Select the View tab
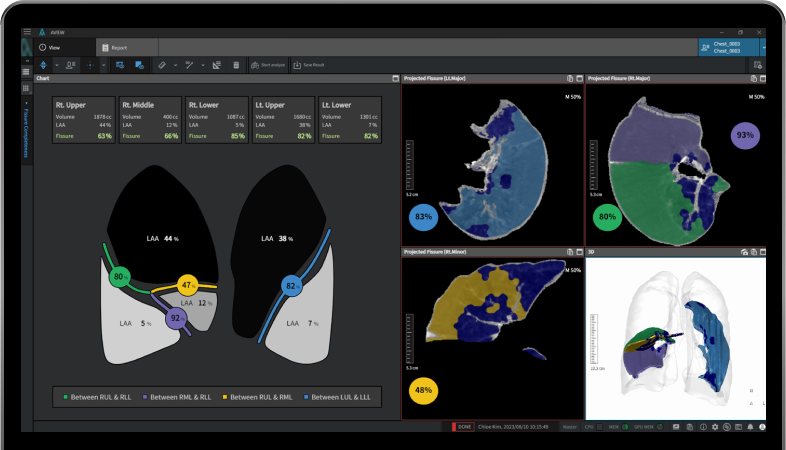This screenshot has width=786, height=450. tap(50, 47)
